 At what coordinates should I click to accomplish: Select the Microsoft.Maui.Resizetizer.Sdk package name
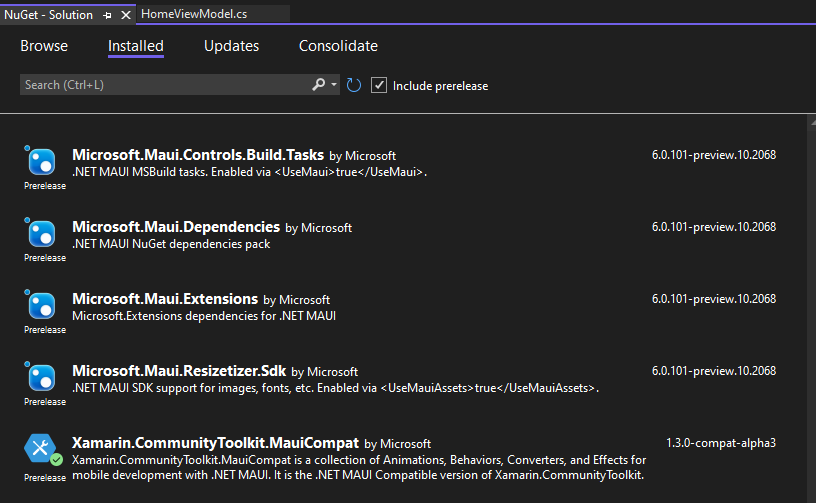pos(179,370)
